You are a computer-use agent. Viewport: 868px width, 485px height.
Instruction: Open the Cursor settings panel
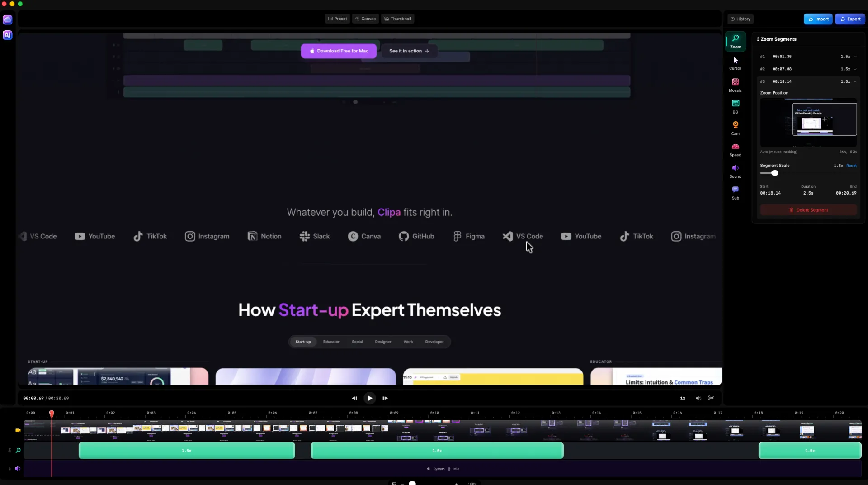736,63
